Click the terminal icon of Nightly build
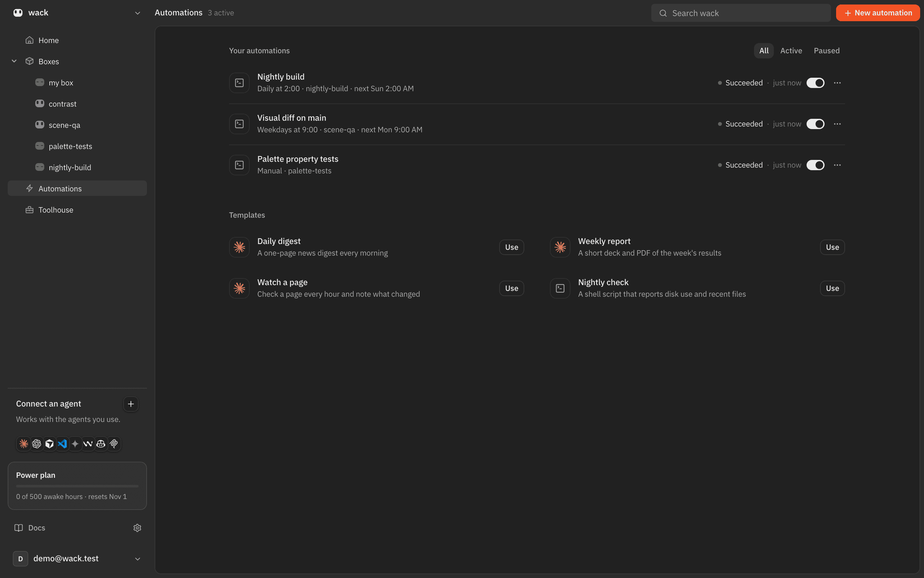 coord(239,83)
